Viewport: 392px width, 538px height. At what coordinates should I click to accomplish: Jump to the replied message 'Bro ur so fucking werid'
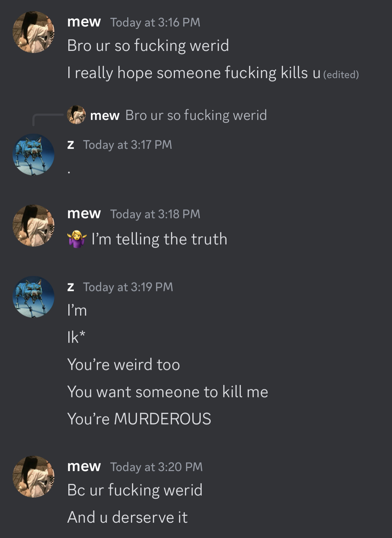point(196,115)
